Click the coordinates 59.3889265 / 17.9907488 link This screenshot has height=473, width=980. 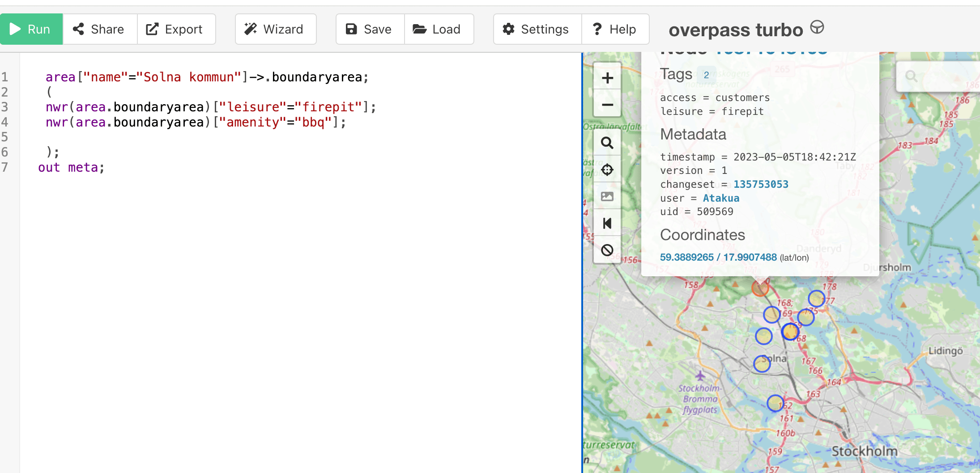[718, 257]
